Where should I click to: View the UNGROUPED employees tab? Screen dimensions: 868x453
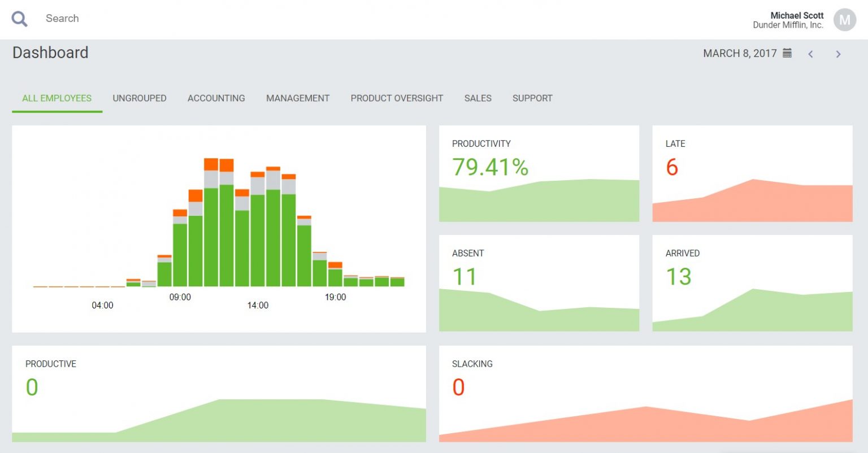tap(139, 98)
